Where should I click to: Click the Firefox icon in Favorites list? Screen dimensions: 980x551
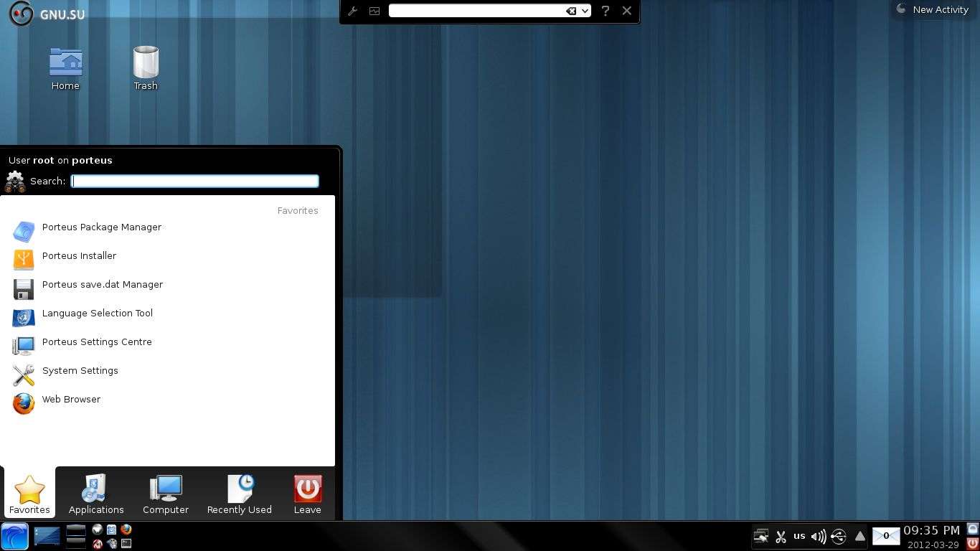click(24, 403)
